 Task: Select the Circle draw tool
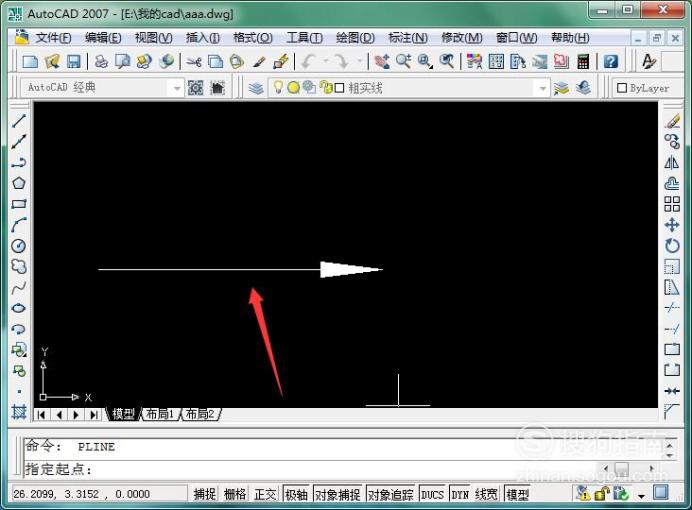point(19,246)
